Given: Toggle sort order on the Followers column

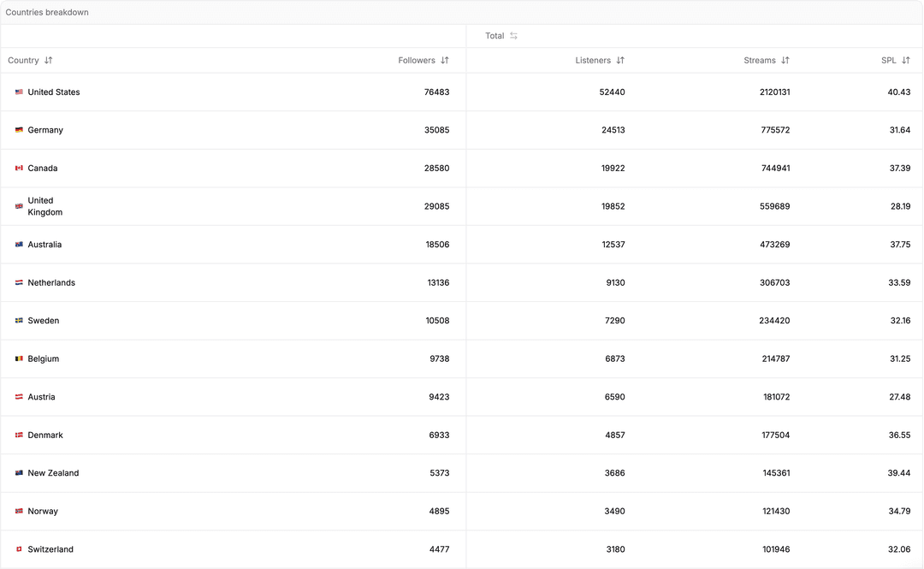Looking at the screenshot, I should (445, 60).
